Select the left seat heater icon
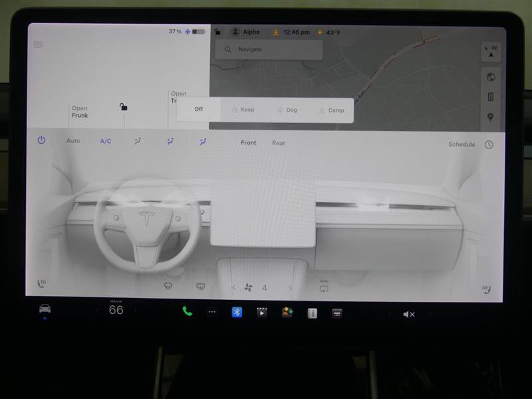 coord(42,284)
